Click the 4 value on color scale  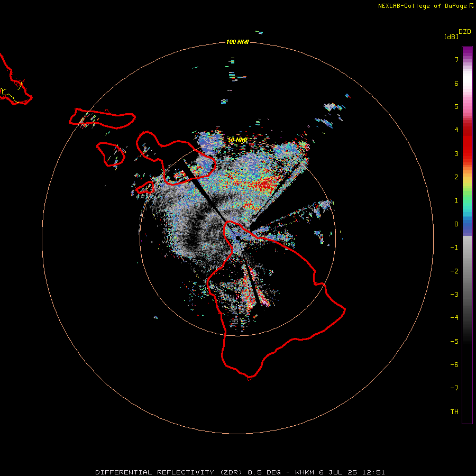click(456, 130)
